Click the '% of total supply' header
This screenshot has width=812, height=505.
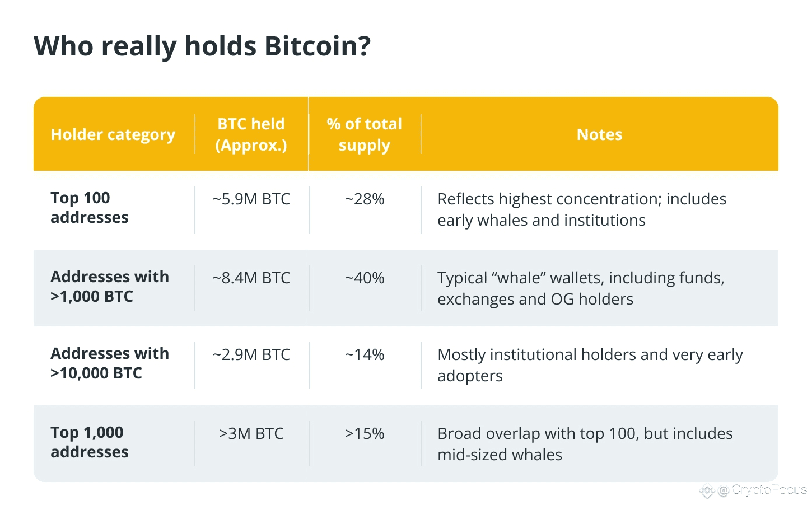[x=365, y=134]
